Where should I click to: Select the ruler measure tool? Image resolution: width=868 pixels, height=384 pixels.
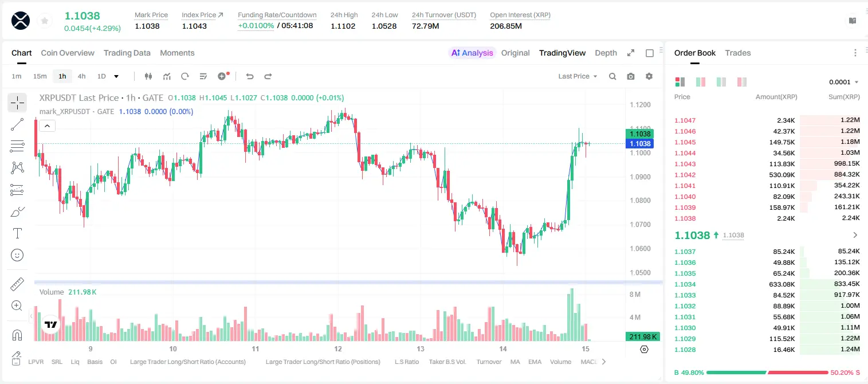coord(17,284)
